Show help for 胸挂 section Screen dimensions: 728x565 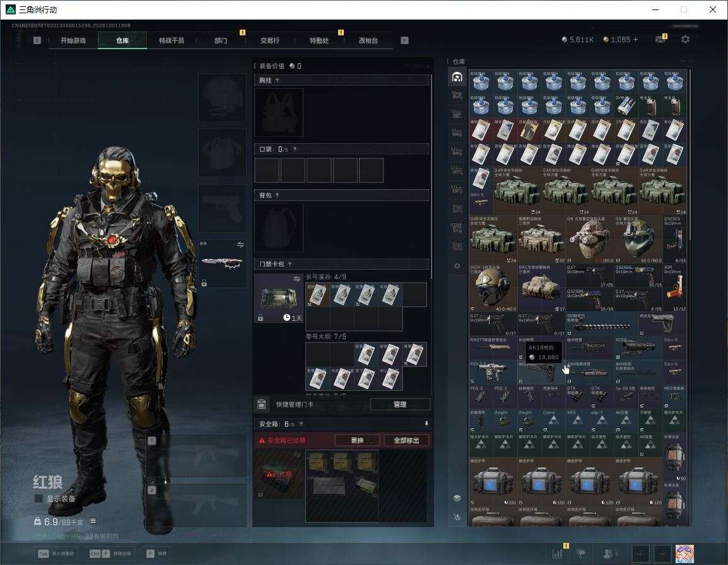click(x=277, y=80)
